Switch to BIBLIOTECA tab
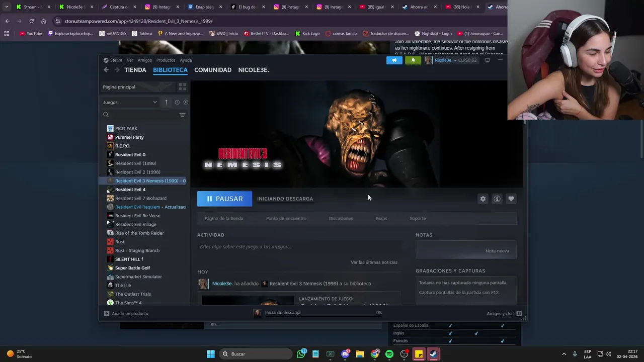The width and height of the screenshot is (644, 362). 170,70
